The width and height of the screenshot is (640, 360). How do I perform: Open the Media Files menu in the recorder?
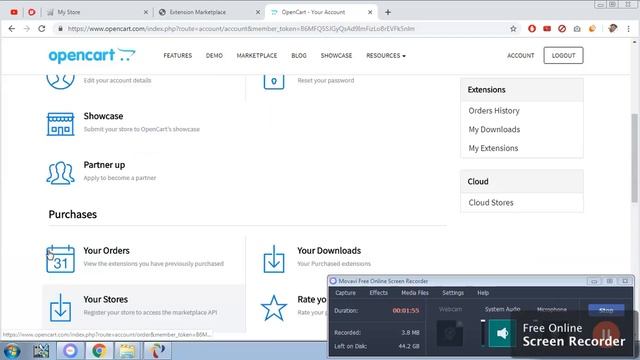coord(415,293)
